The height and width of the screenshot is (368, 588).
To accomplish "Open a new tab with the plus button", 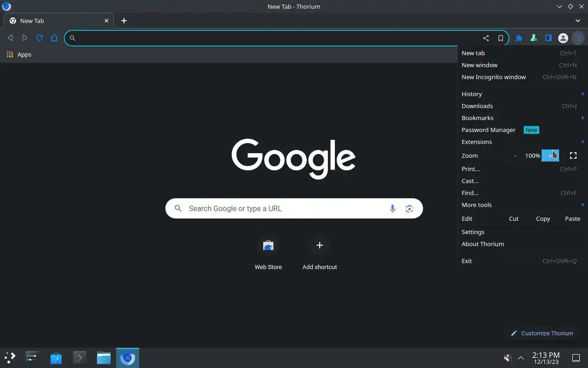I will (124, 21).
